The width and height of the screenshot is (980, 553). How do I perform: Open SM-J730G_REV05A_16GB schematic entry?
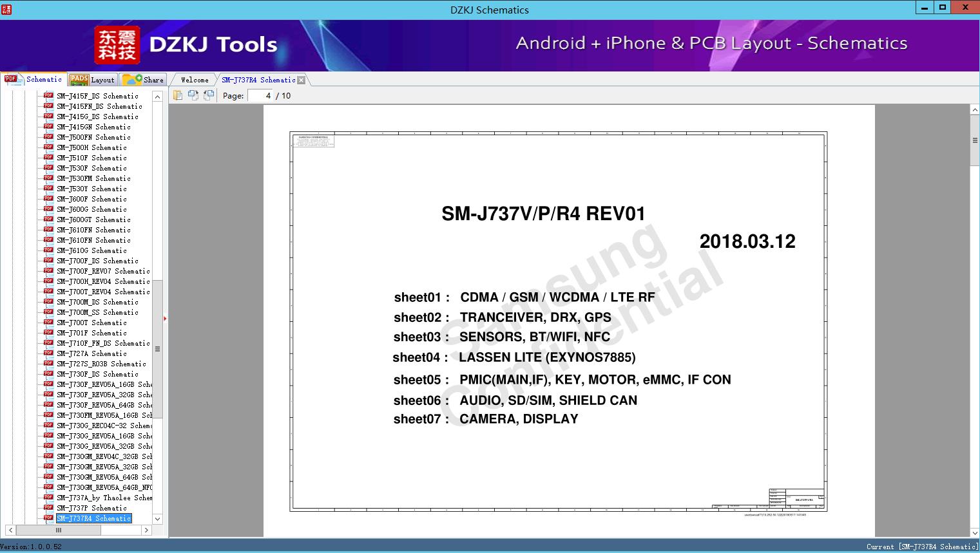click(104, 436)
